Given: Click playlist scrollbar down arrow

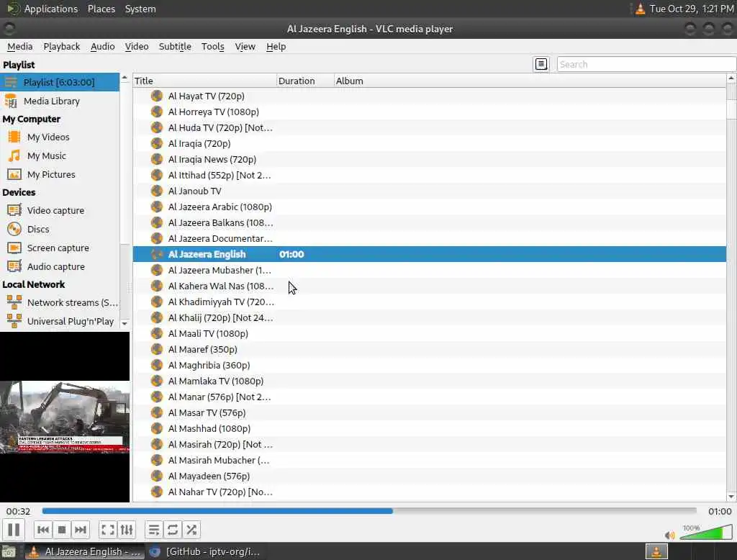Looking at the screenshot, I should [731, 497].
